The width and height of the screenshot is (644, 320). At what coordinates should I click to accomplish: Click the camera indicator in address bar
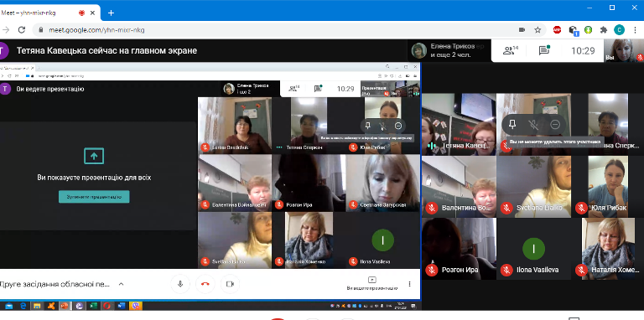click(522, 30)
